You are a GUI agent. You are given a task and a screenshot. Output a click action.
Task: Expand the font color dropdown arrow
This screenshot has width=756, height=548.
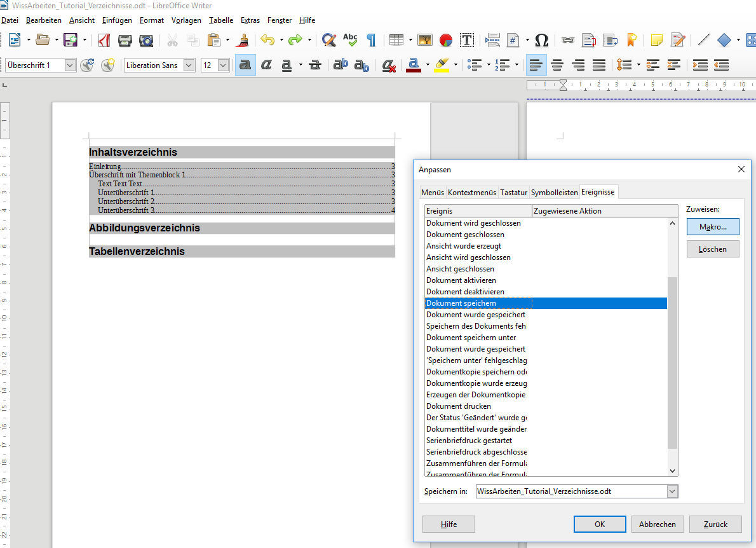coord(428,65)
